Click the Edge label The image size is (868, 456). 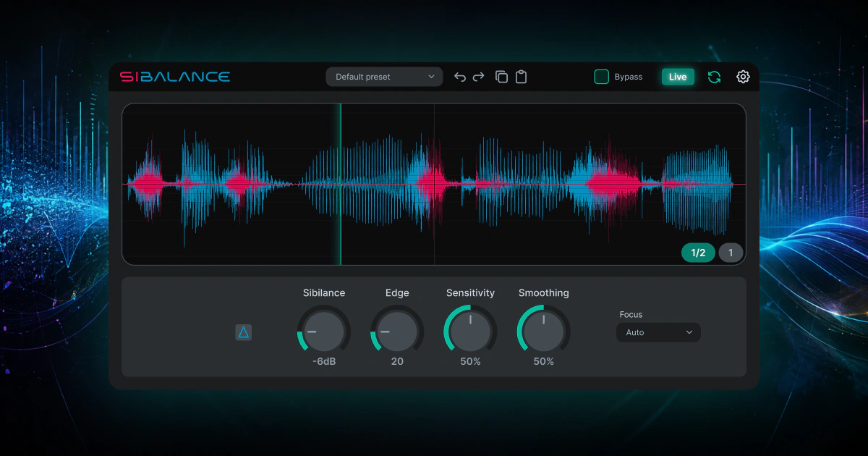(x=397, y=293)
